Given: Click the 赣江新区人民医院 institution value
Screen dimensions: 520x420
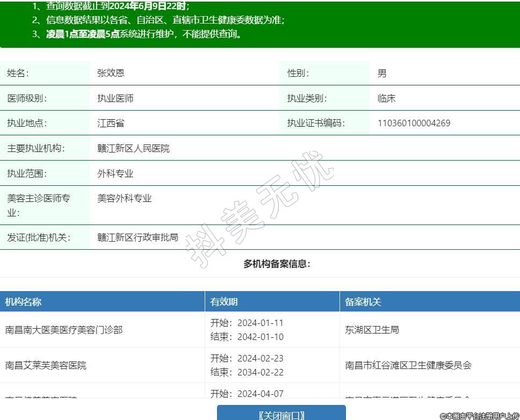Looking at the screenshot, I should click(133, 148).
